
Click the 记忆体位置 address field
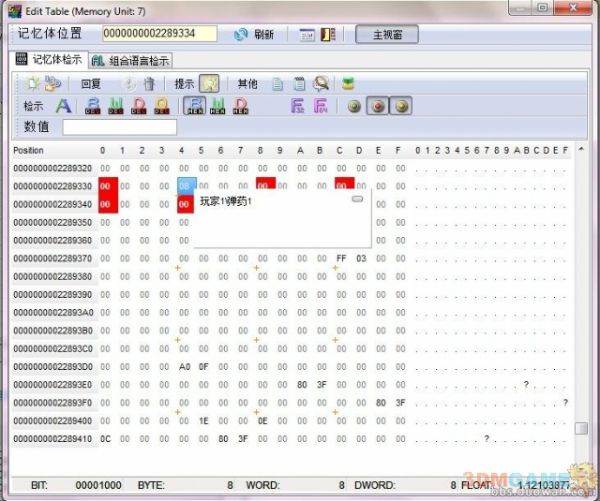coord(161,34)
